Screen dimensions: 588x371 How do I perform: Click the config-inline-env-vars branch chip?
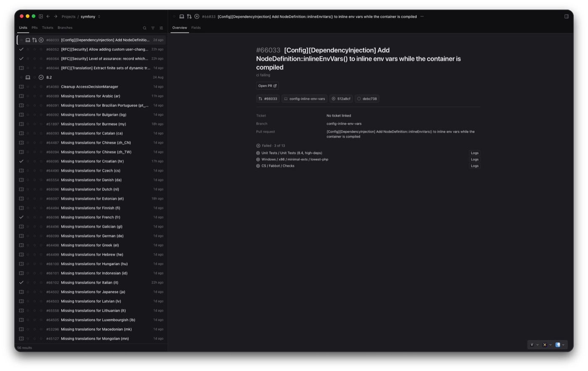304,99
